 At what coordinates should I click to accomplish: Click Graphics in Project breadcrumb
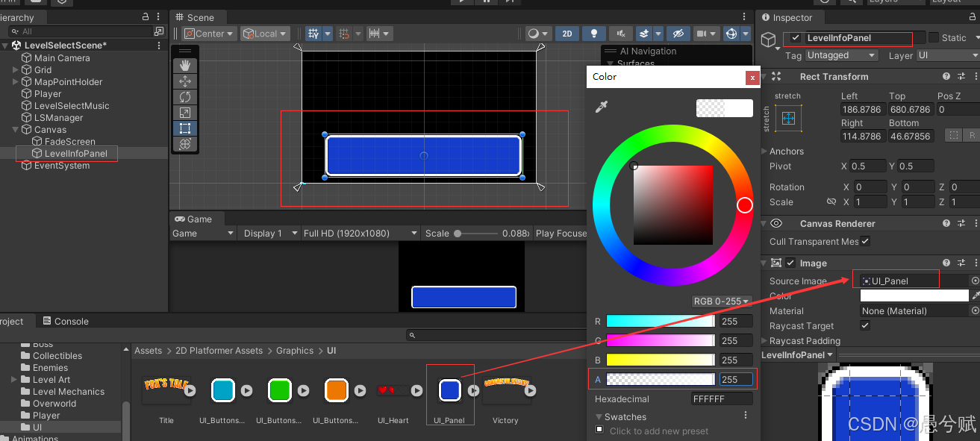coord(295,351)
